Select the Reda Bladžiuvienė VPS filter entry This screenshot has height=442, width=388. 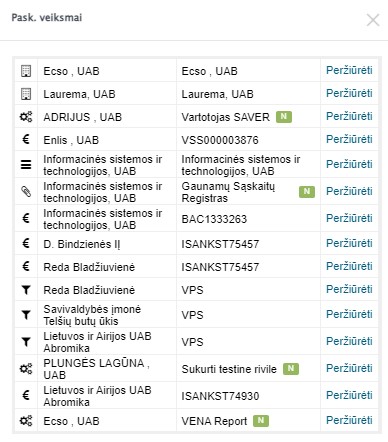coord(197,290)
